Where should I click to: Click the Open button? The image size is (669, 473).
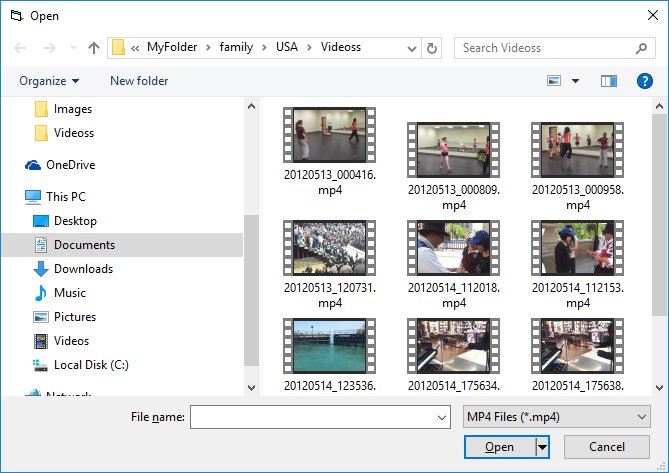500,447
